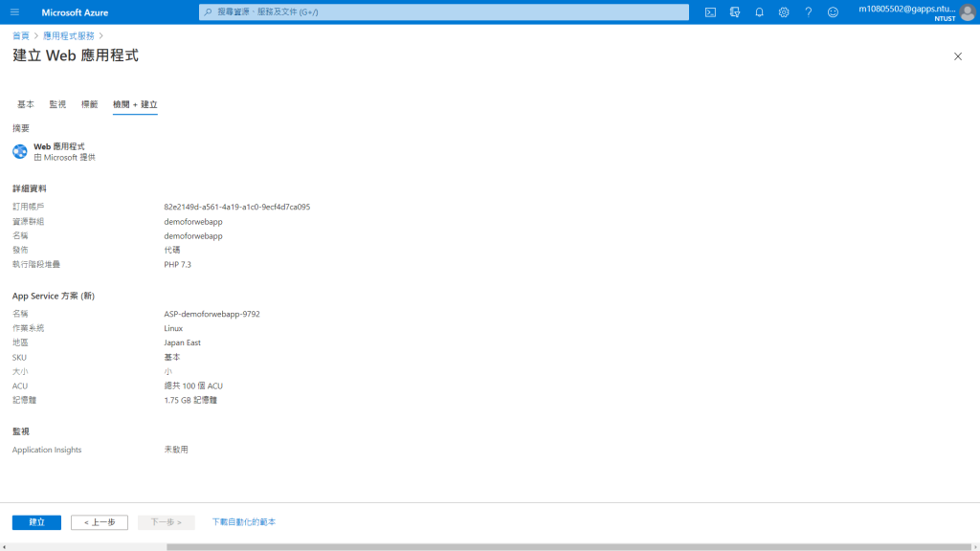Screen dimensions: 980x551
Task: Click the Microsoft Azure home logo text
Action: pyautogui.click(x=75, y=12)
